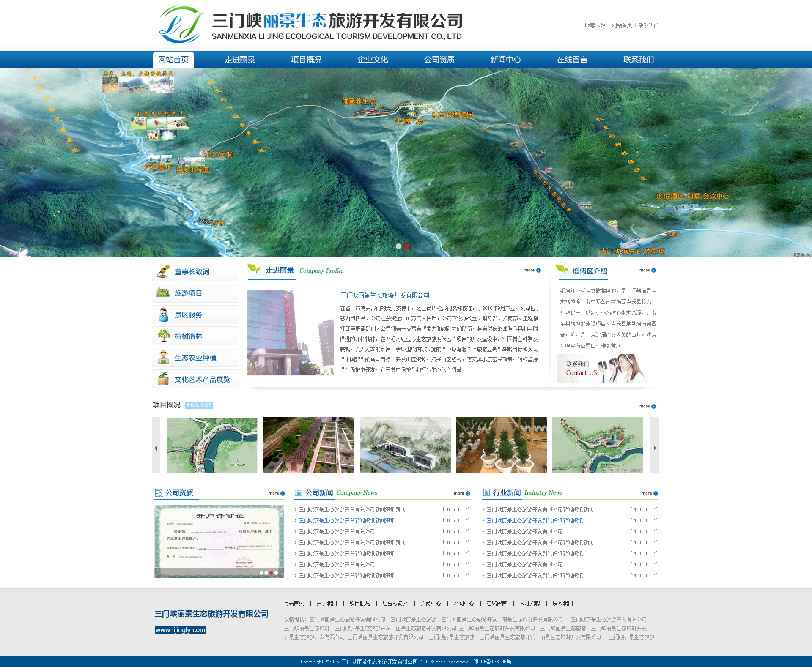Viewport: 812px width, 667px height.
Task: Click the potted trees project thumbnail
Action: point(501,445)
